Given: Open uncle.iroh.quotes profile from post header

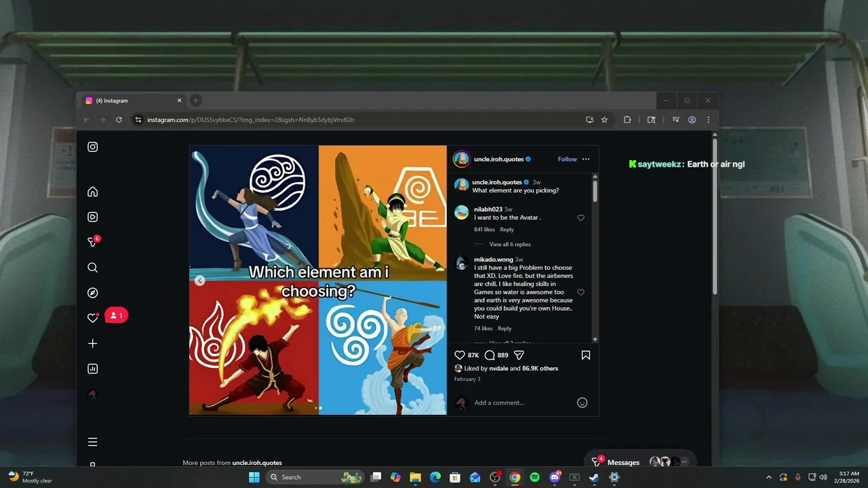Looking at the screenshot, I should point(498,159).
